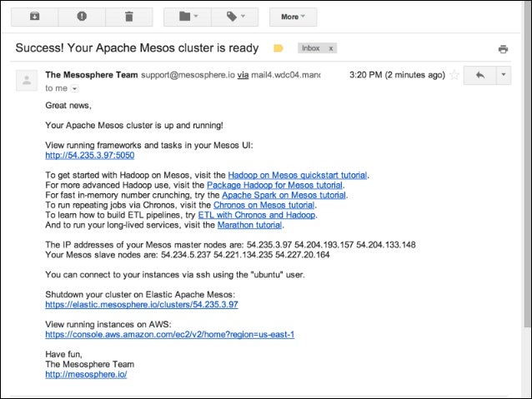Image resolution: width=532 pixels, height=399 pixels.
Task: Expand the 'to me' recipient details arrow
Action: (75, 89)
